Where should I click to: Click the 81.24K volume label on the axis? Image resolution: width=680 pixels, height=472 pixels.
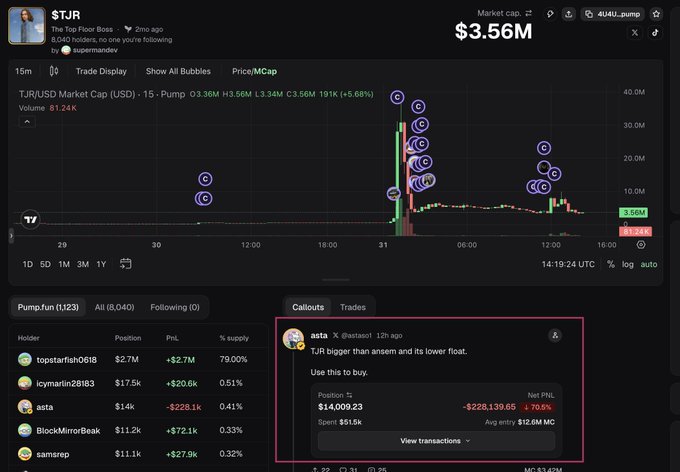635,231
